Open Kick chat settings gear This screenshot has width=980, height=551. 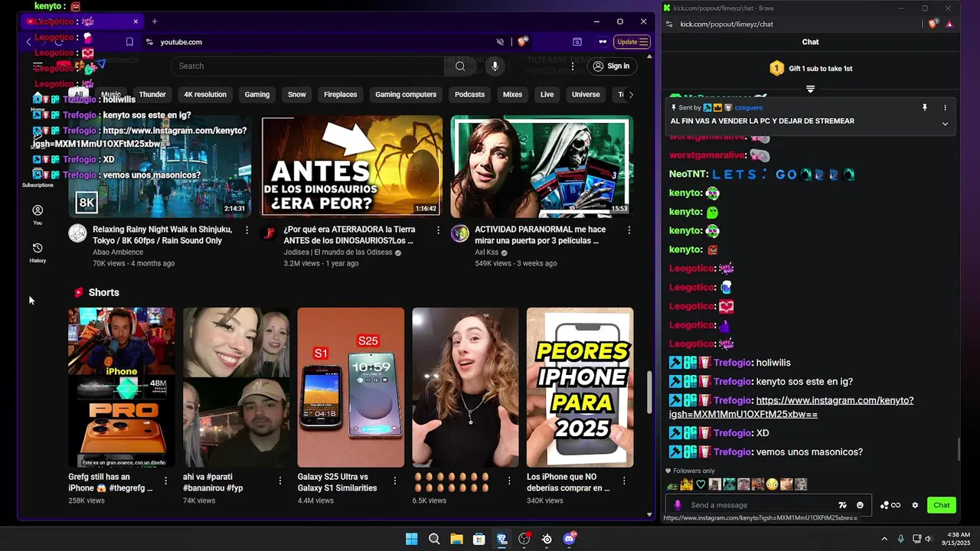[915, 505]
